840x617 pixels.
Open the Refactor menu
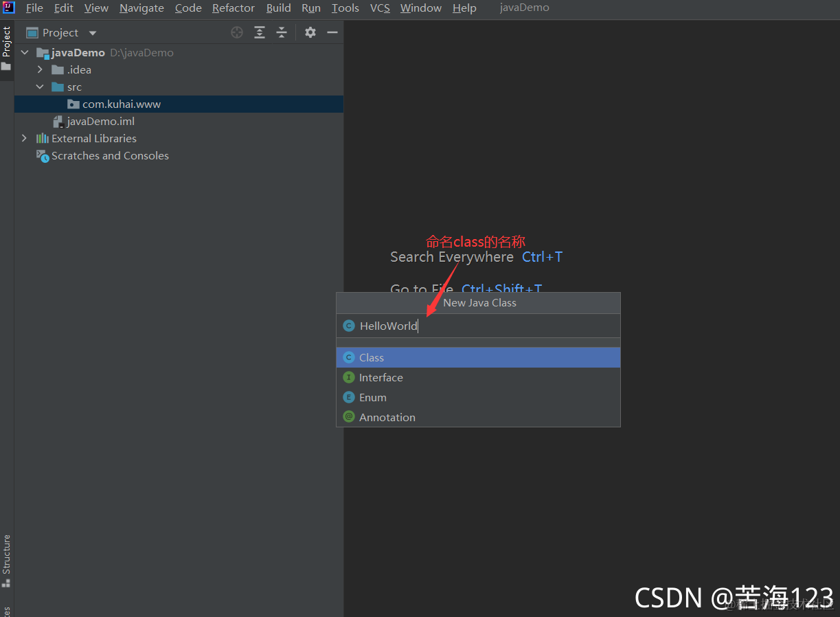pyautogui.click(x=234, y=8)
